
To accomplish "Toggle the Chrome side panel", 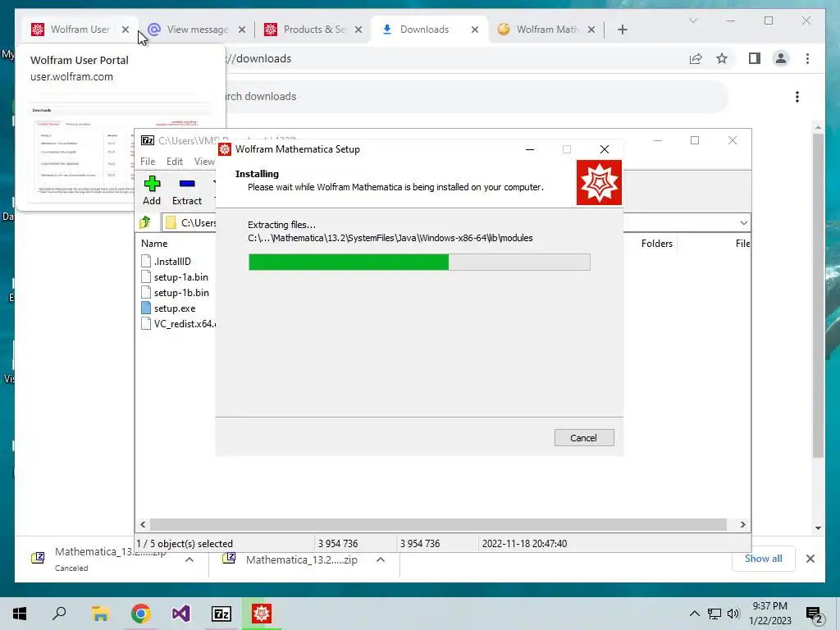I will tap(755, 58).
